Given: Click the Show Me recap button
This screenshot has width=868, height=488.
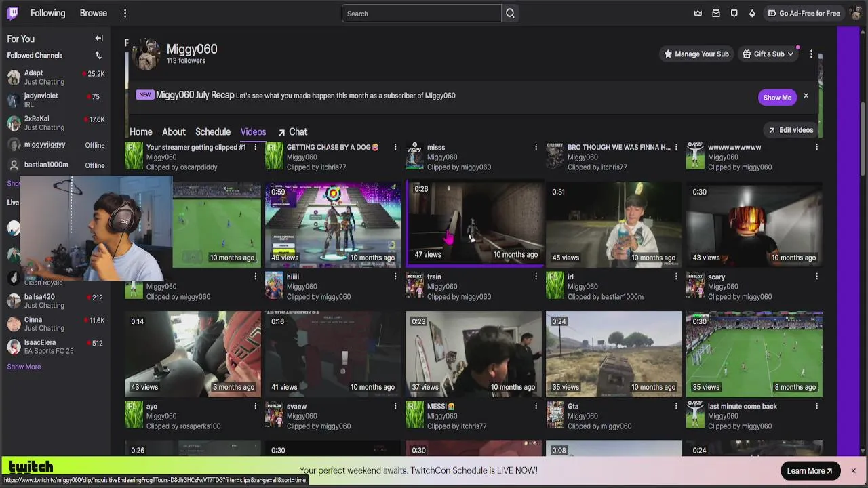Looking at the screenshot, I should point(777,97).
